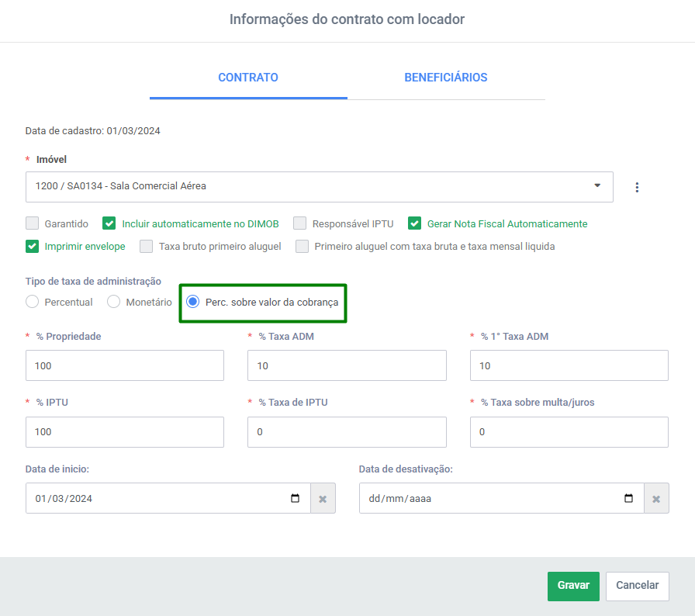The image size is (695, 616).
Task: Disable Gerar Nota Fiscal Automaticamente
Action: pos(414,223)
